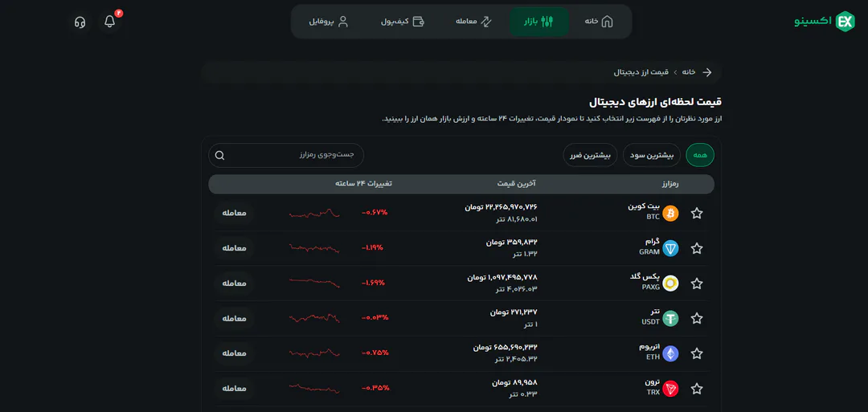Click the GRAM price ۳۵۹,۸۳۲ تومان
The height and width of the screenshot is (412, 868).
tap(511, 243)
